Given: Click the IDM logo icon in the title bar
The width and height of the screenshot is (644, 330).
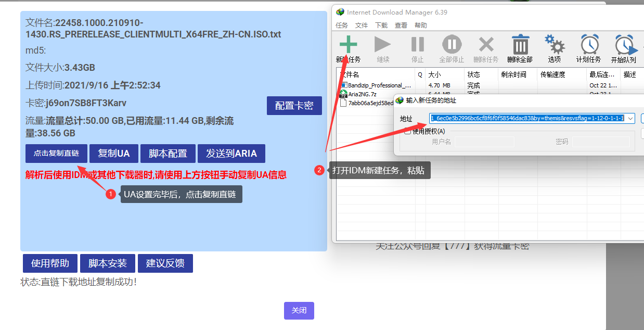Looking at the screenshot, I should [x=340, y=12].
